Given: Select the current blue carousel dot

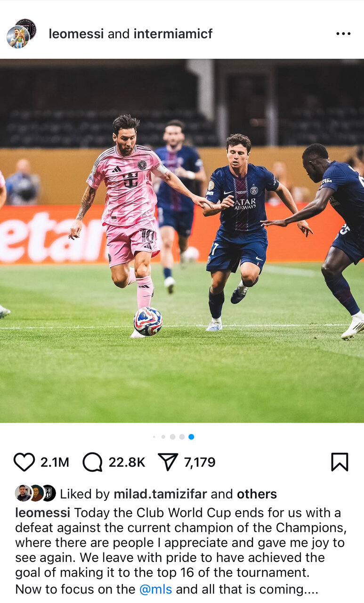Looking at the screenshot, I should pyautogui.click(x=191, y=437).
